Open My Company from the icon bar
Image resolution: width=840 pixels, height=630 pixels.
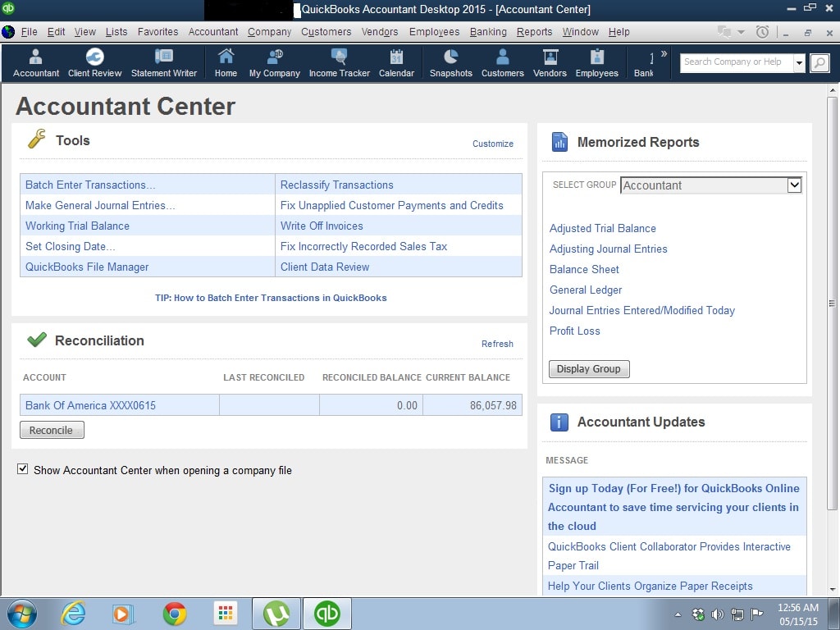(x=274, y=62)
